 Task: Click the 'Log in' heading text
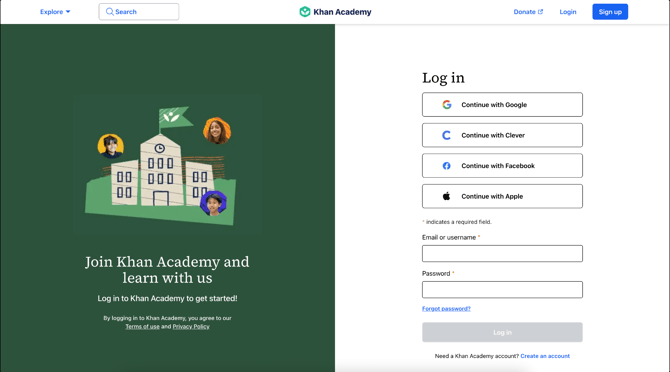tap(443, 78)
